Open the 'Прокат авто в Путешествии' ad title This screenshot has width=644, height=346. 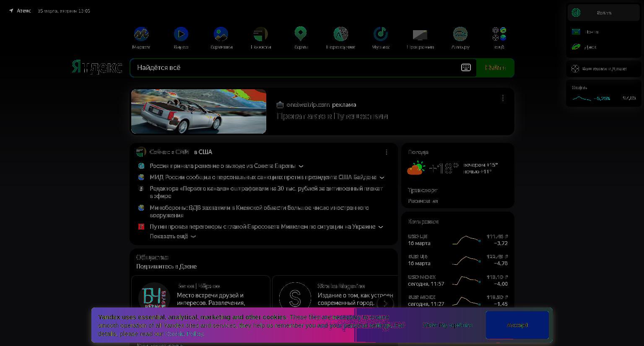tap(332, 116)
